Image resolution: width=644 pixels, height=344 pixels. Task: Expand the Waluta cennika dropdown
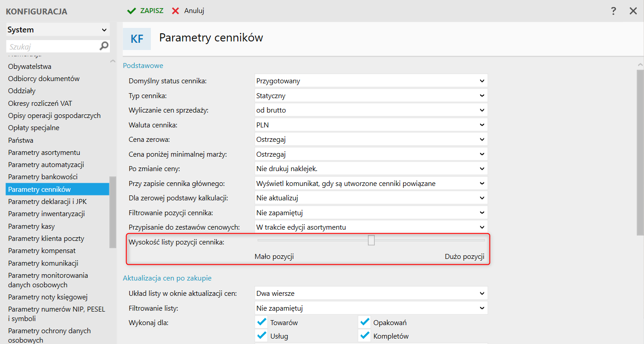[371, 125]
